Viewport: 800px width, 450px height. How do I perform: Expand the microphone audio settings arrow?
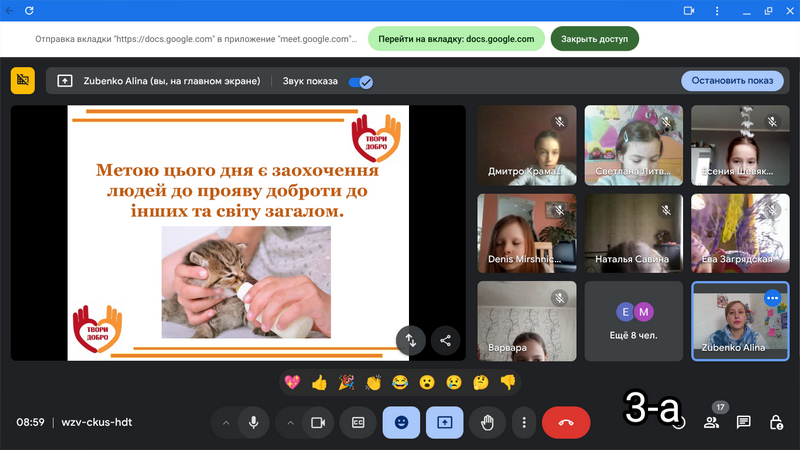point(226,422)
